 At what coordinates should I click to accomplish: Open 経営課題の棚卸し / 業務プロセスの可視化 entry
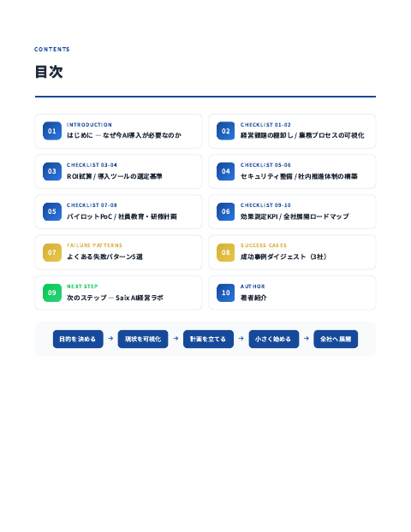tap(292, 131)
